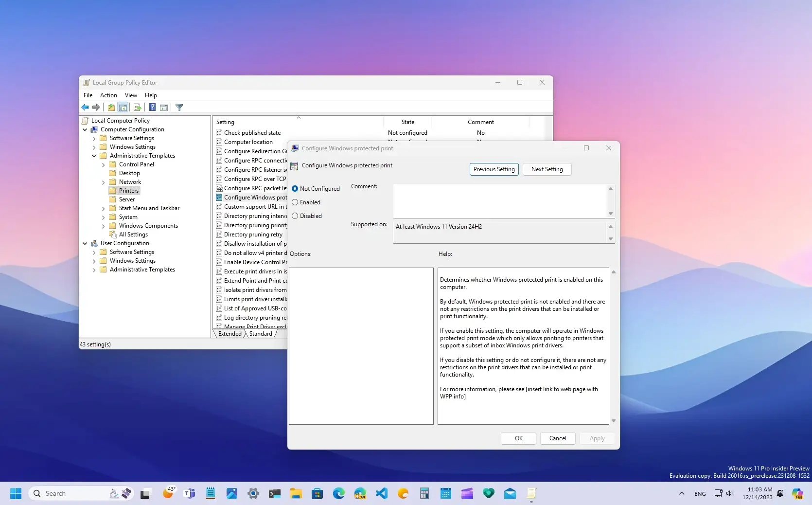Click the Forward navigation arrow in the toolbar
Image resolution: width=812 pixels, height=505 pixels.
point(96,108)
